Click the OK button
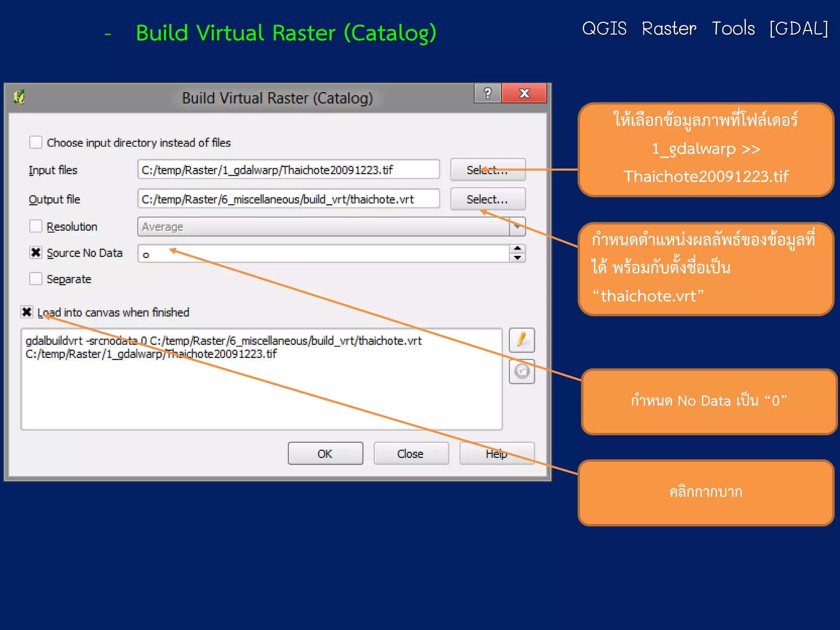 point(325,454)
